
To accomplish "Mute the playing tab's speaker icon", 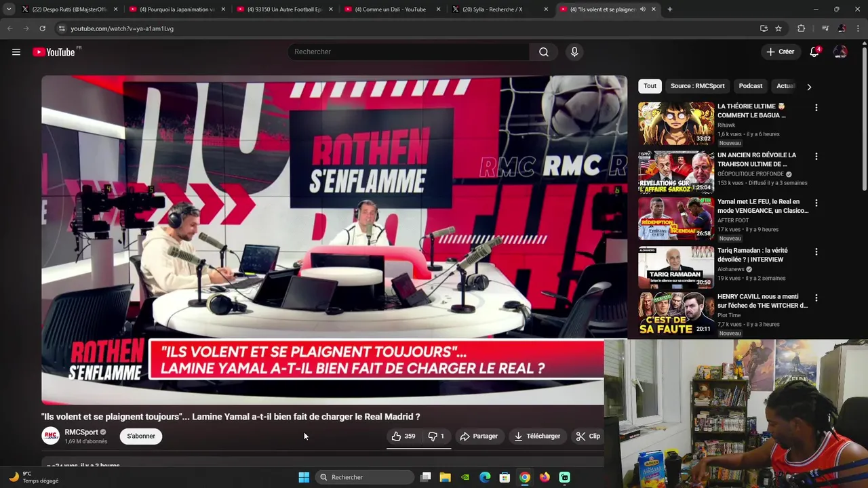I will point(642,9).
